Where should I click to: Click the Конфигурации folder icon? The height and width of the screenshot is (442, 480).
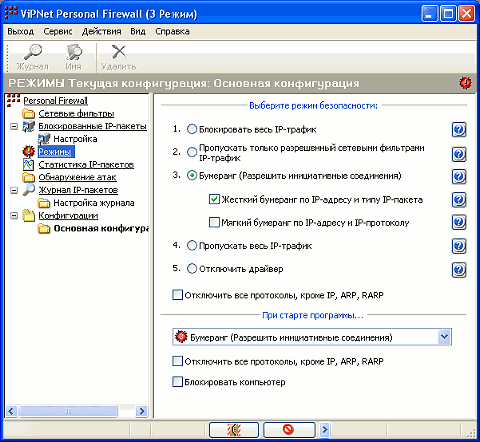pos(29,216)
